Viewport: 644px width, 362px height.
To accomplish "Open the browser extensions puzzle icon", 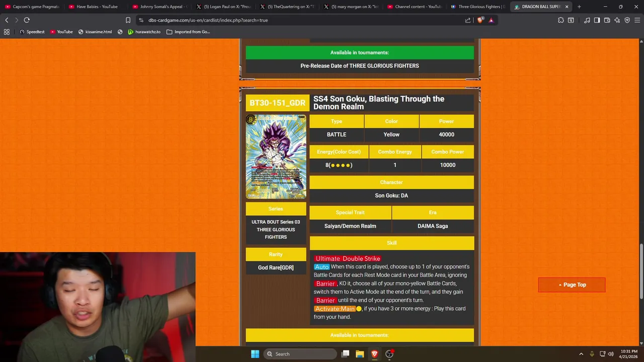I will pyautogui.click(x=561, y=20).
